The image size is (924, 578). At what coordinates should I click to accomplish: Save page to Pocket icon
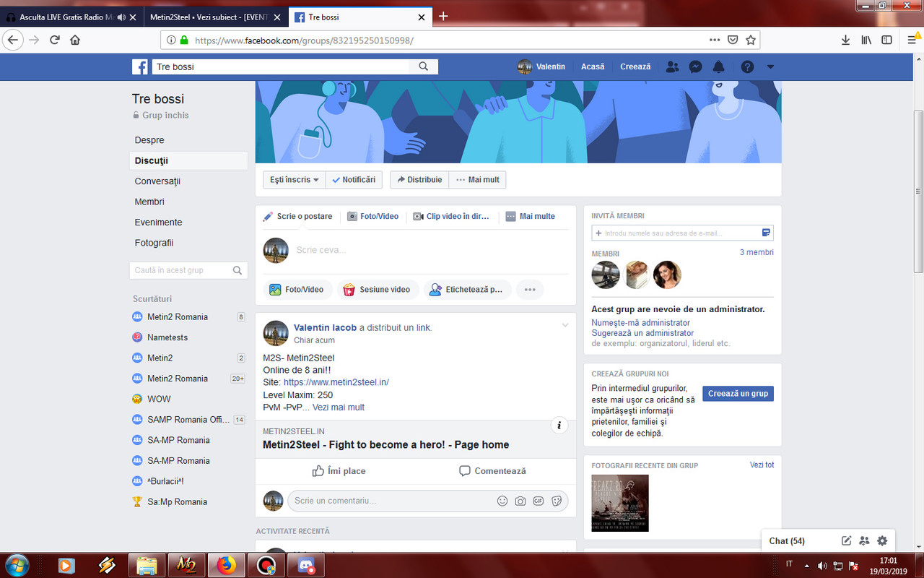point(733,40)
